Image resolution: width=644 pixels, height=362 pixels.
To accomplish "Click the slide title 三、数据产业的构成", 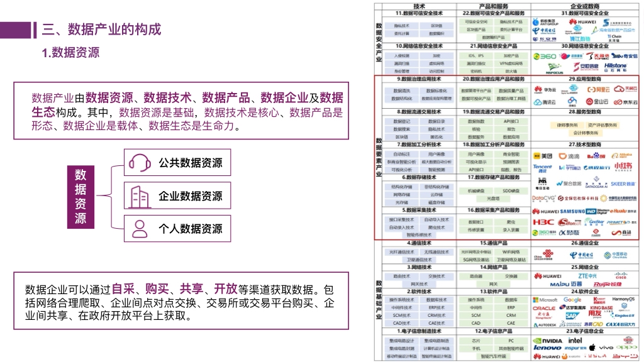I will pos(101,30).
